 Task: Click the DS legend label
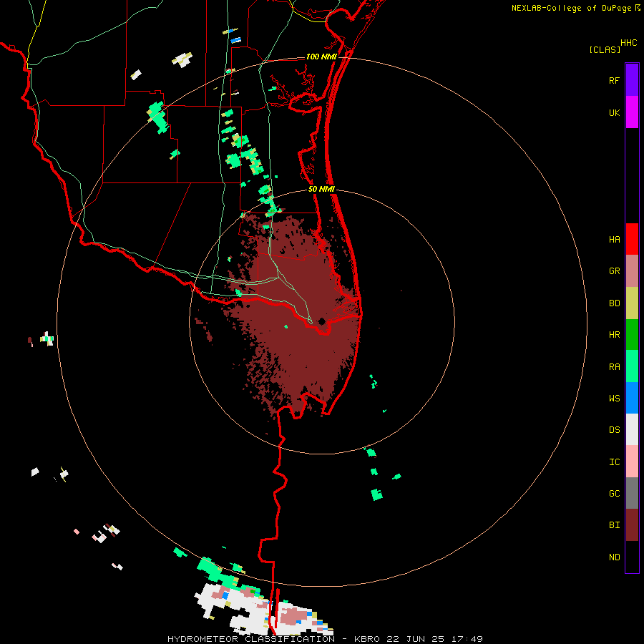point(614,430)
